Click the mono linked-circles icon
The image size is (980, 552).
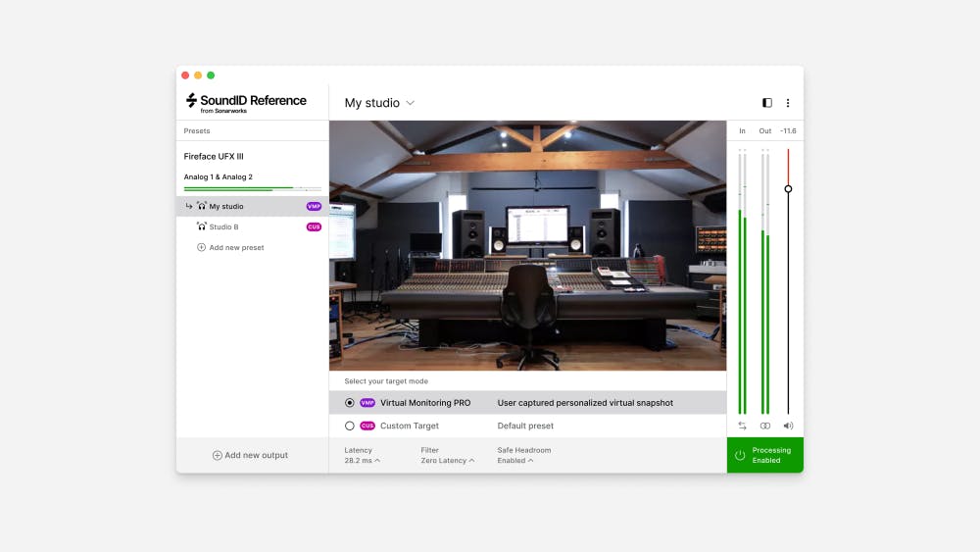point(765,427)
